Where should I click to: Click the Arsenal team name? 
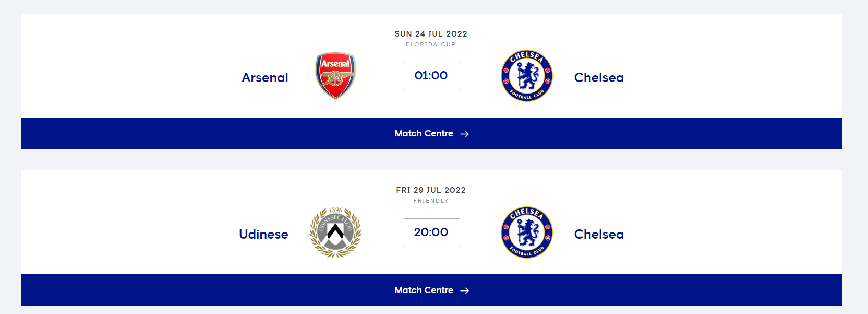click(x=265, y=78)
